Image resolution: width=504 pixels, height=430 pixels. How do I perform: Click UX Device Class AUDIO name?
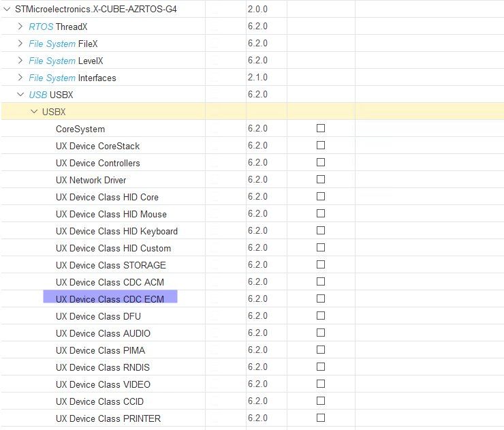coord(103,333)
